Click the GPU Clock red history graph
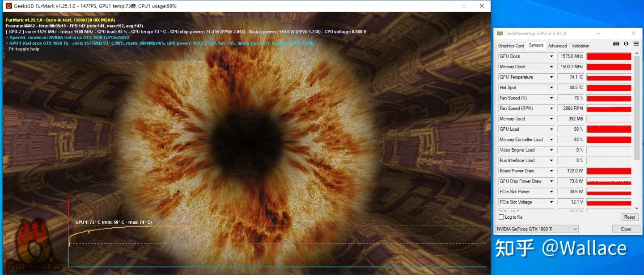This screenshot has width=644, height=275. click(x=609, y=56)
